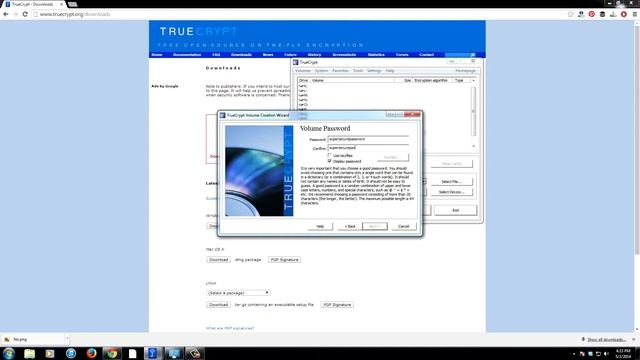The height and width of the screenshot is (360, 640).
Task: Open File Explorer from the taskbar
Action: point(29,353)
